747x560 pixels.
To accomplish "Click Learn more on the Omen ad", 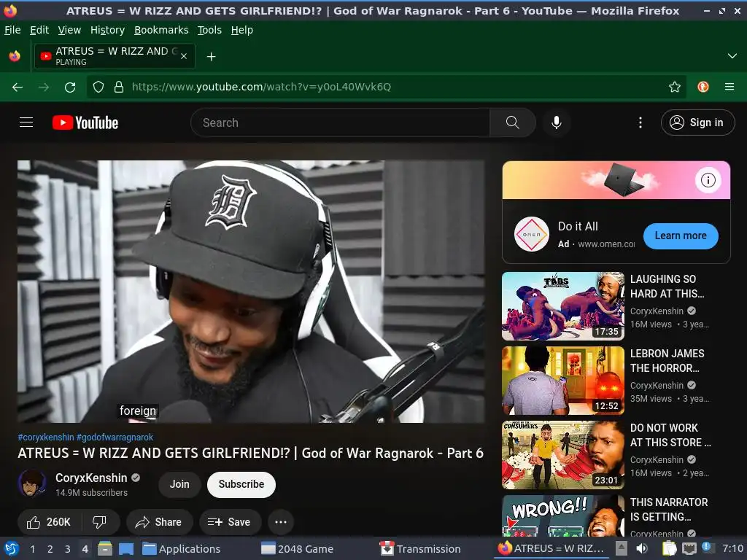I will pyautogui.click(x=681, y=236).
